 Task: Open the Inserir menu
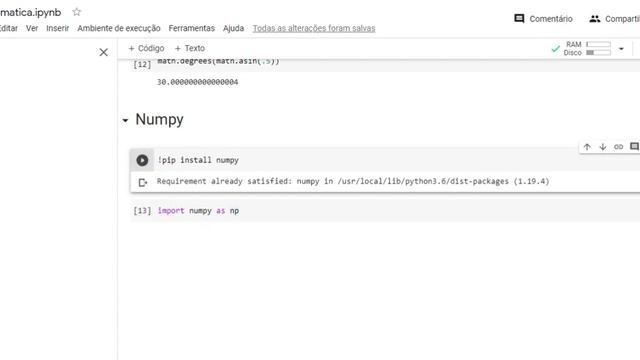click(58, 28)
